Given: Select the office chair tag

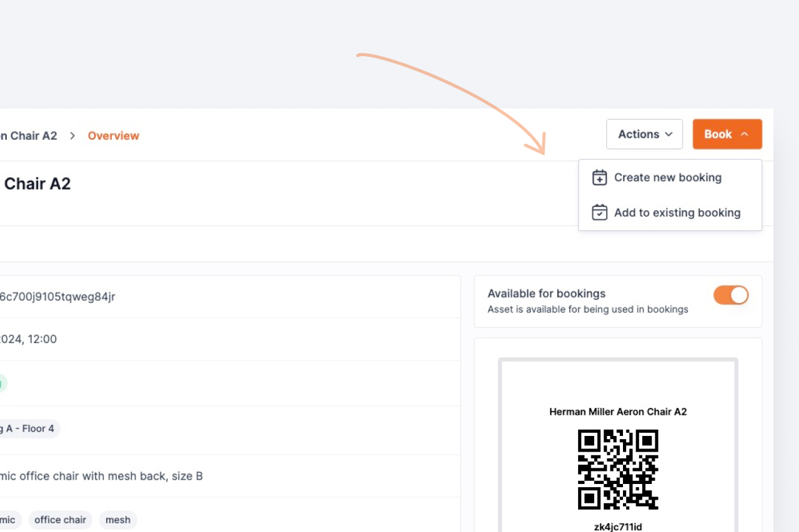Looking at the screenshot, I should [60, 520].
